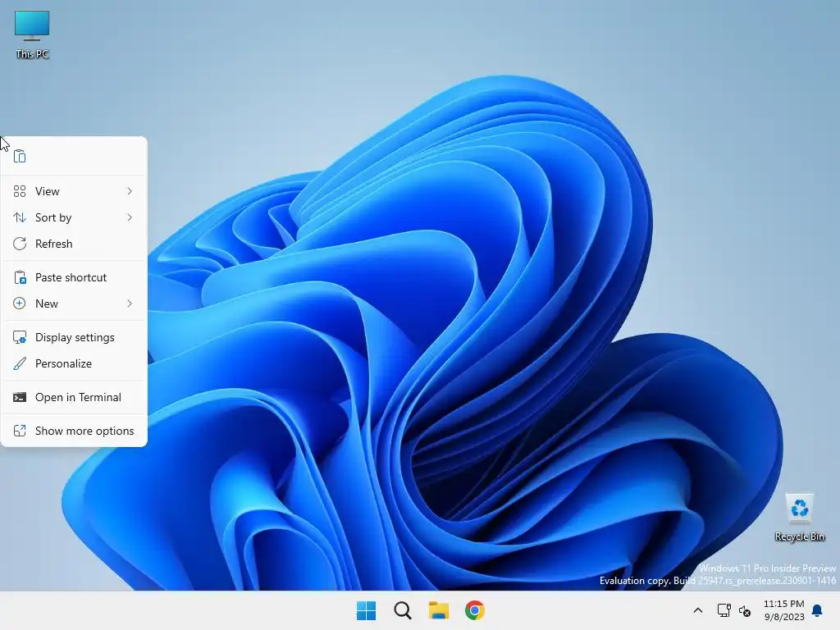840x630 pixels.
Task: Open the Sort by menu entry
Action: point(74,217)
